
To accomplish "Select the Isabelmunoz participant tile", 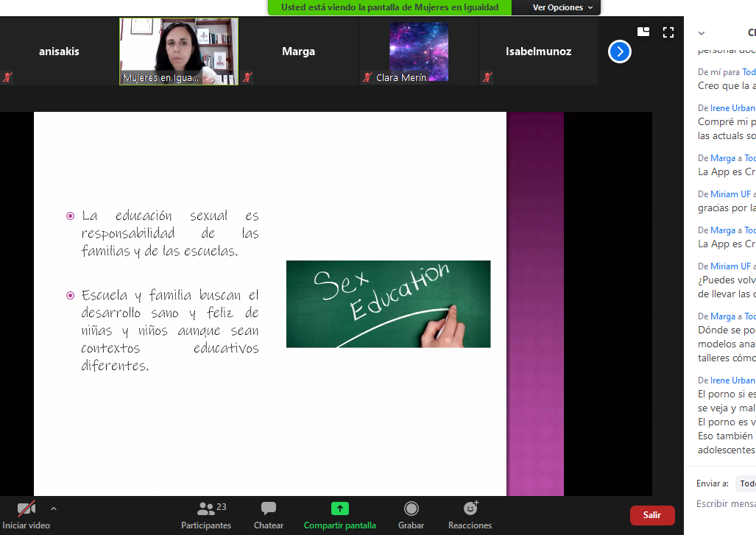I will 539,52.
